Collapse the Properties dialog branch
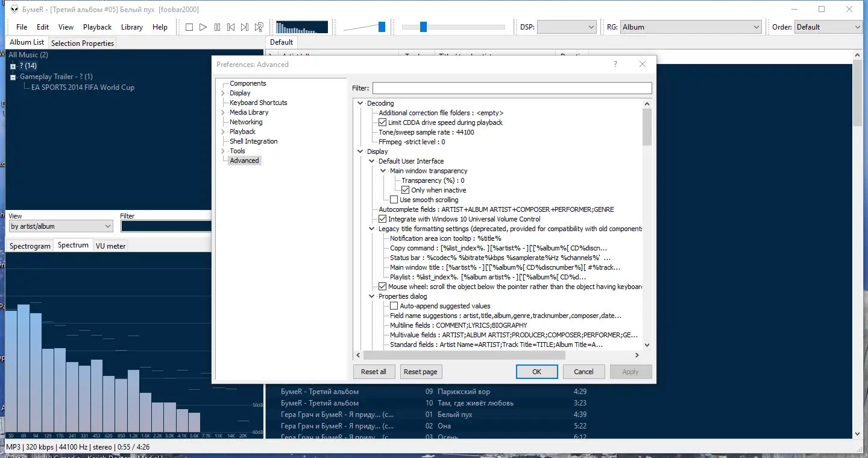 372,296
